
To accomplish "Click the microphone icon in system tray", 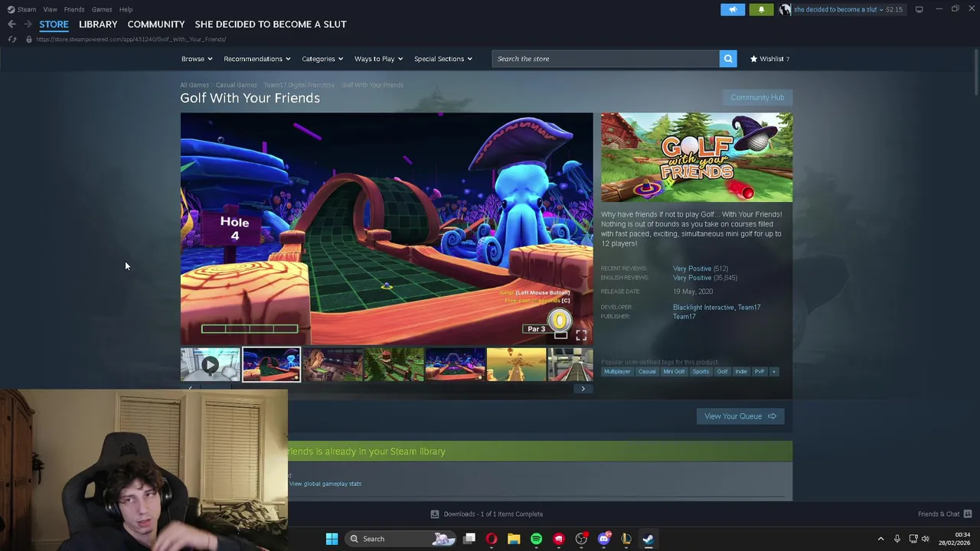I will click(x=897, y=539).
